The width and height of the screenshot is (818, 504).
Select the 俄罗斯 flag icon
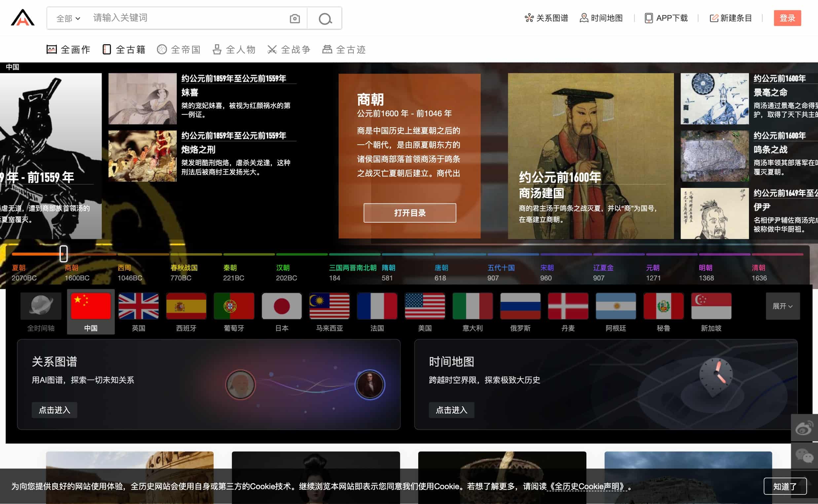(x=520, y=306)
